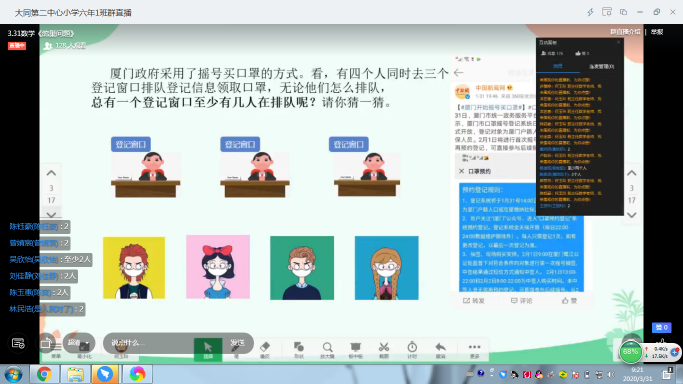683x384 pixels.
Task: Activate the magnifier tool
Action: point(327,350)
